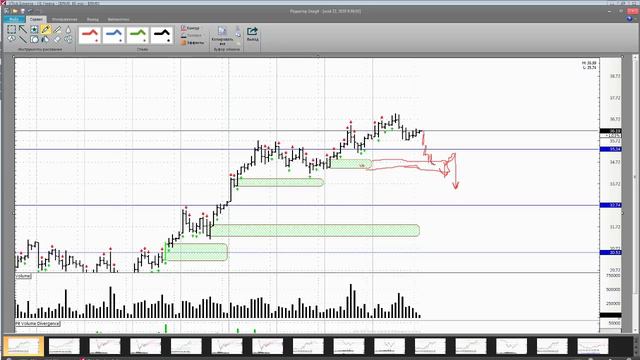Open the fourth thumbnail in the tray

(x=145, y=346)
